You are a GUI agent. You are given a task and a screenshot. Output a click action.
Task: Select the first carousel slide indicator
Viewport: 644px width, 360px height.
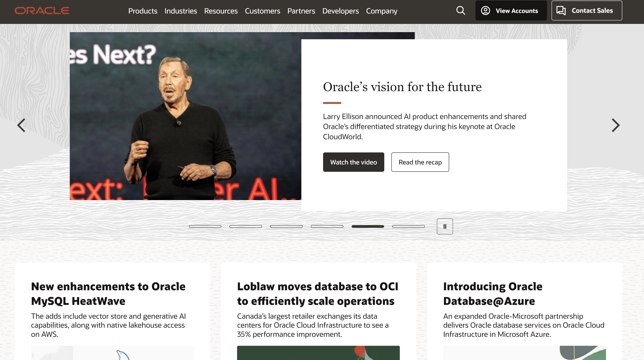click(x=205, y=226)
